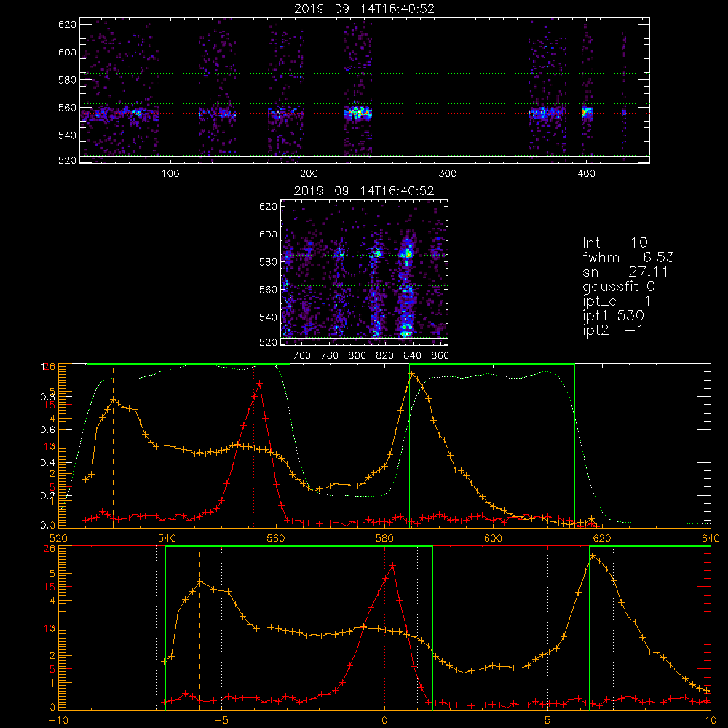The height and width of the screenshot is (728, 728).
Task: Click x-axis label '780' under the middle spectrogram
Action: click(330, 356)
